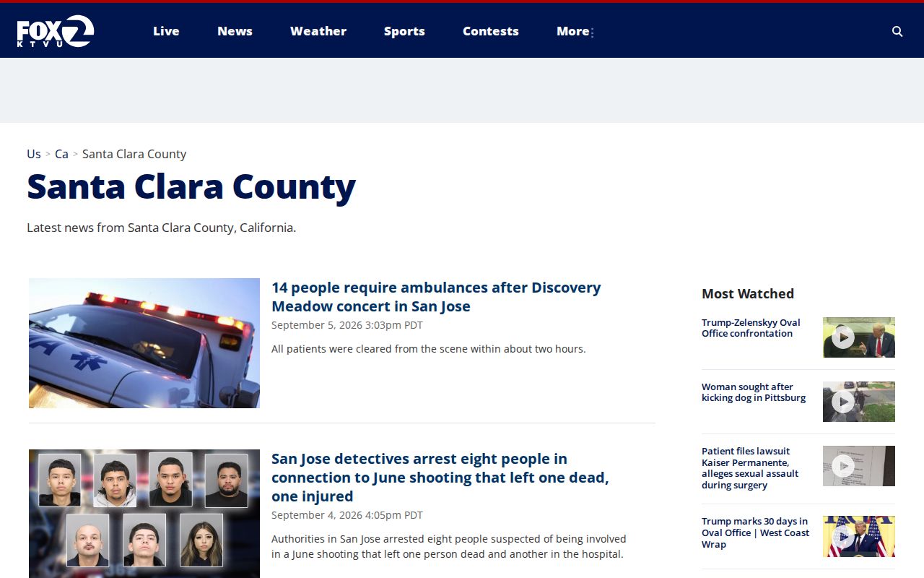The image size is (924, 578).
Task: Follow the Us breadcrumb link
Action: tap(34, 154)
